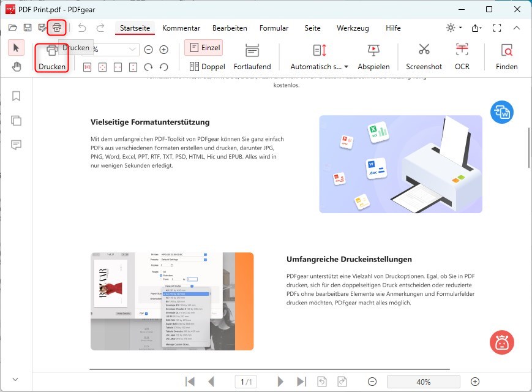Open the zoom percentage dropdown in toolbar
The image size is (532, 392).
pos(133,48)
